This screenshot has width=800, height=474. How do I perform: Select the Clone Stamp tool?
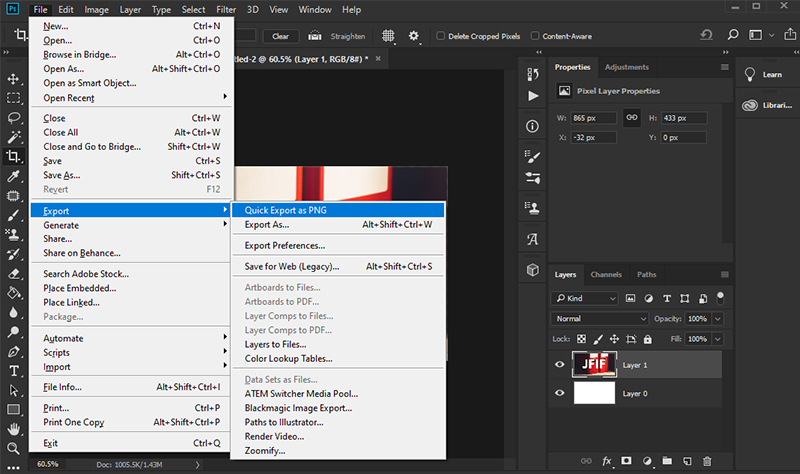click(13, 235)
